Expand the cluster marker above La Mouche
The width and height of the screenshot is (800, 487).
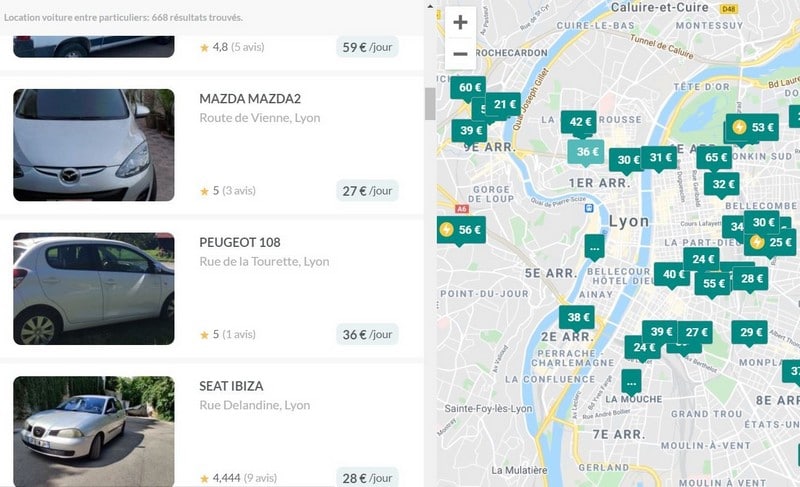[x=631, y=382]
